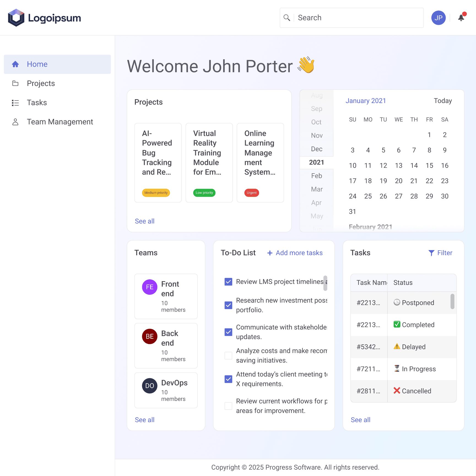
Task: Click the Front end team FE avatar
Action: (149, 287)
